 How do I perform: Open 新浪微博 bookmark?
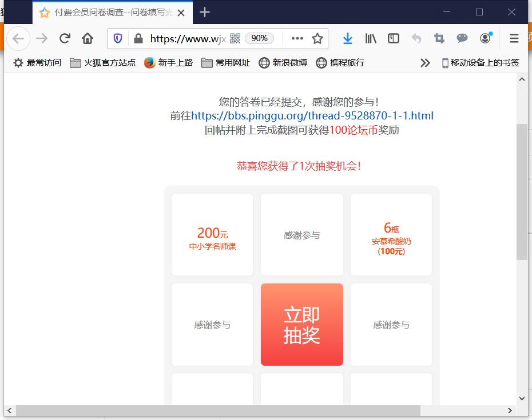coord(283,63)
